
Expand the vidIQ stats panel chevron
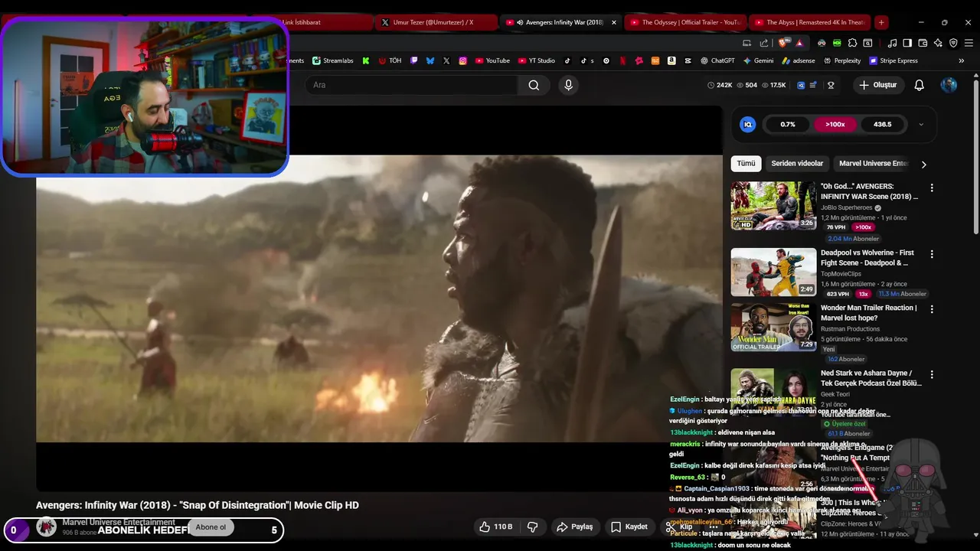pyautogui.click(x=921, y=124)
